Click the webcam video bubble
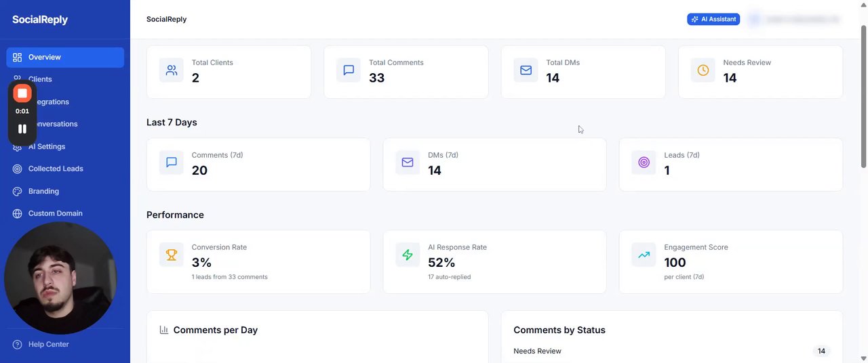868x363 pixels. [x=60, y=278]
